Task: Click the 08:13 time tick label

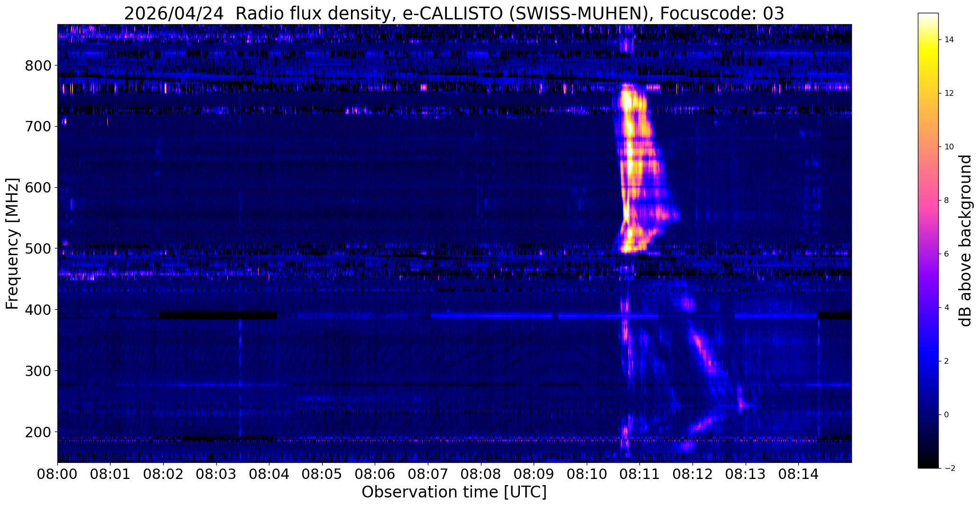Action: tap(746, 474)
